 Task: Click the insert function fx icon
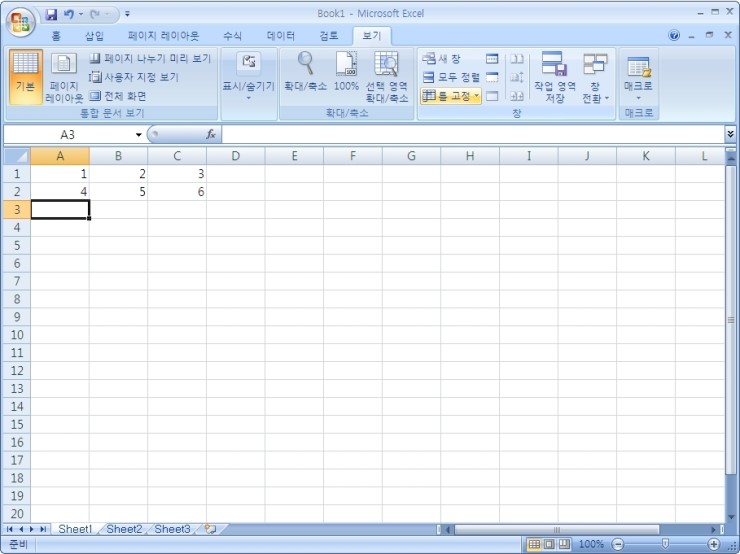click(211, 134)
